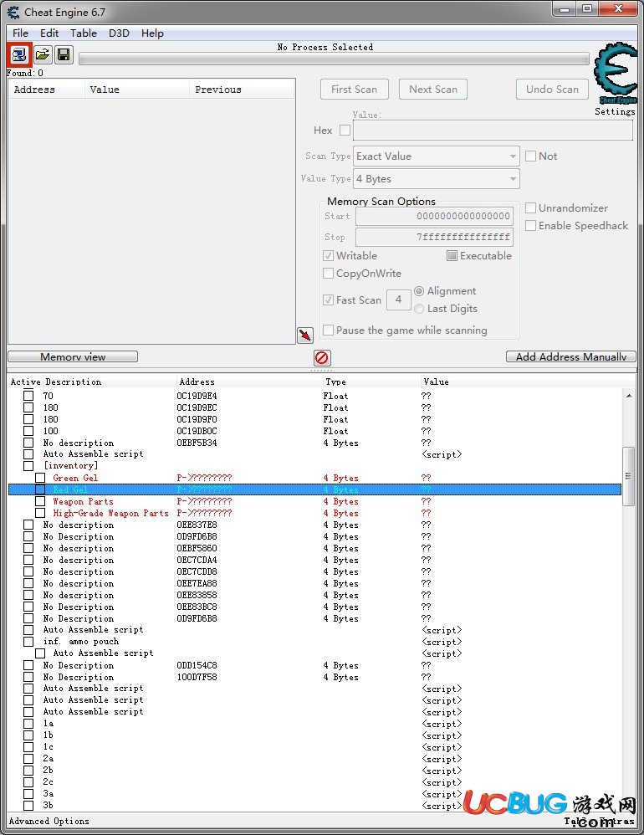Click the save table floppy icon
The image size is (644, 835).
64,54
